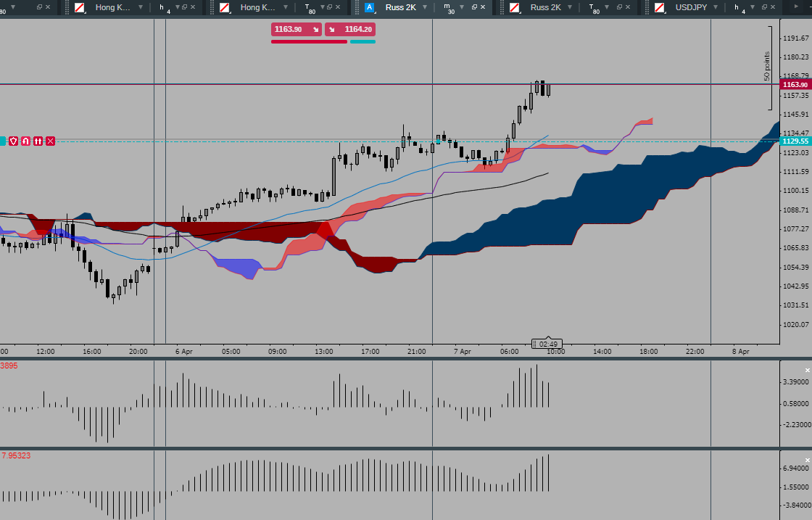Expand symbol dropdown on second Russ 2K tab
Screen dimensions: 812x520
pyautogui.click(x=570, y=7)
